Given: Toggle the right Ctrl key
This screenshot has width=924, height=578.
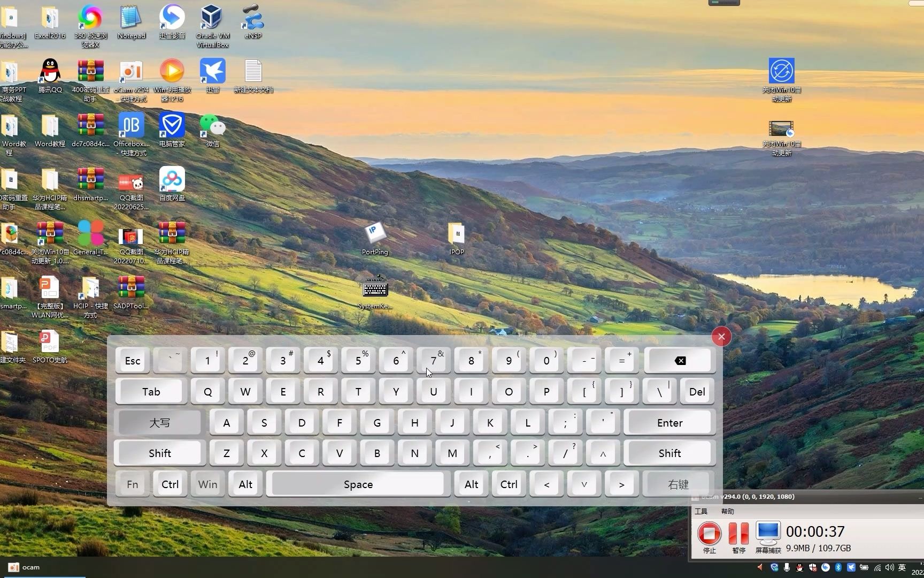Looking at the screenshot, I should 509,484.
